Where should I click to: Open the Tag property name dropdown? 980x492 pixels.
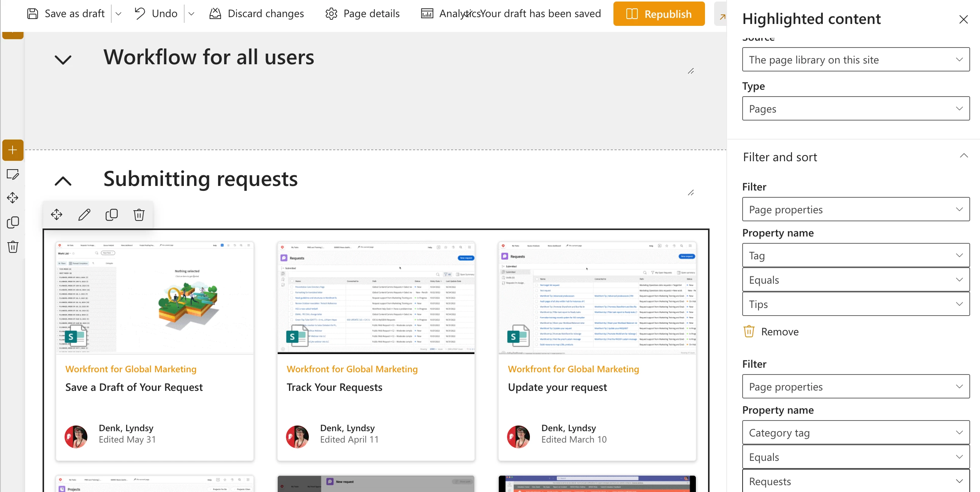tap(855, 256)
